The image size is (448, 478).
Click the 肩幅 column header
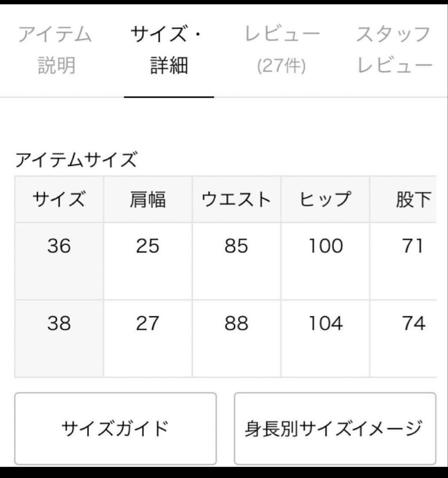pos(148,199)
